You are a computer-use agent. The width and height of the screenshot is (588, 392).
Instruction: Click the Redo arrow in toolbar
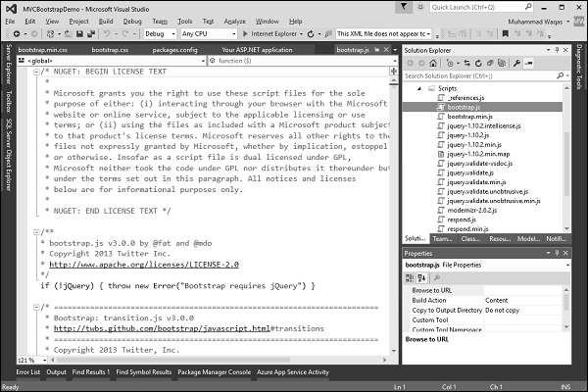pyautogui.click(x=124, y=34)
